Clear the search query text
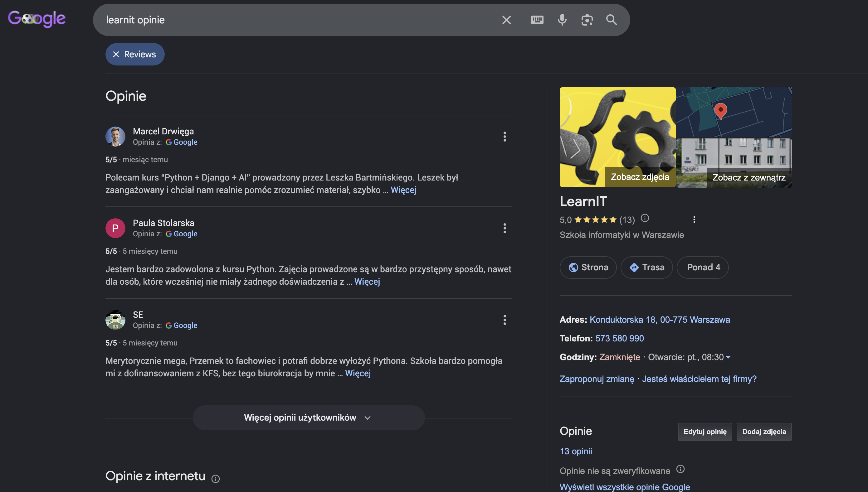Viewport: 868px width, 492px height. 506,20
